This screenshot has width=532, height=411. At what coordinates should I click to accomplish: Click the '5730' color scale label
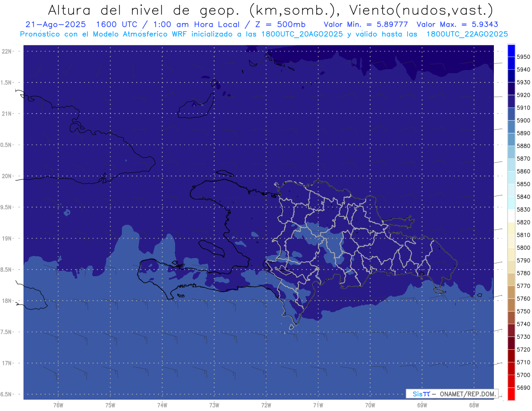pyautogui.click(x=524, y=337)
